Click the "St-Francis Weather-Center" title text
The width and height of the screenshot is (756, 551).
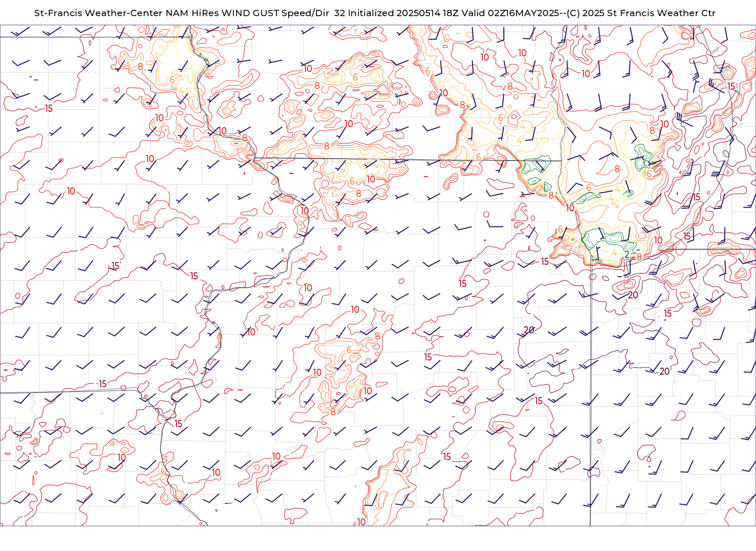click(98, 13)
